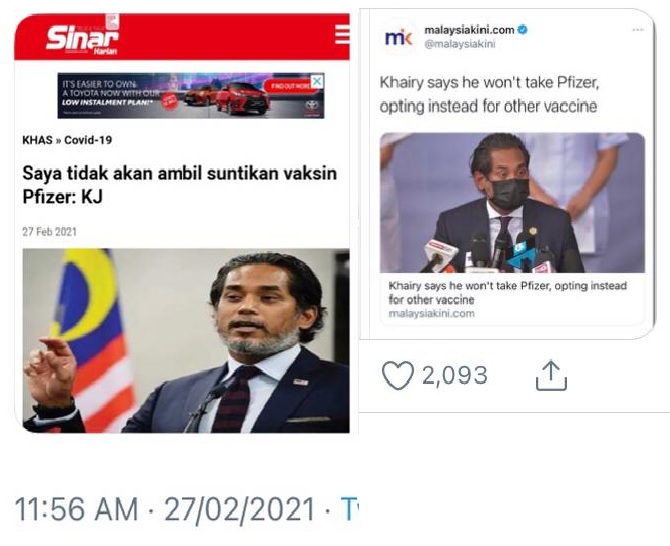View the Sinar article photo of KJ
670x546 pixels.
[186, 341]
